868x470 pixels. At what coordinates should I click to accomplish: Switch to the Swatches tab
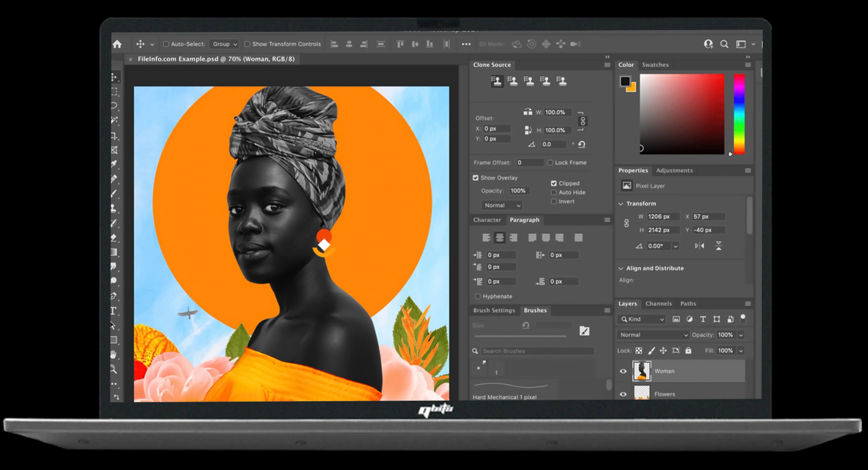655,65
